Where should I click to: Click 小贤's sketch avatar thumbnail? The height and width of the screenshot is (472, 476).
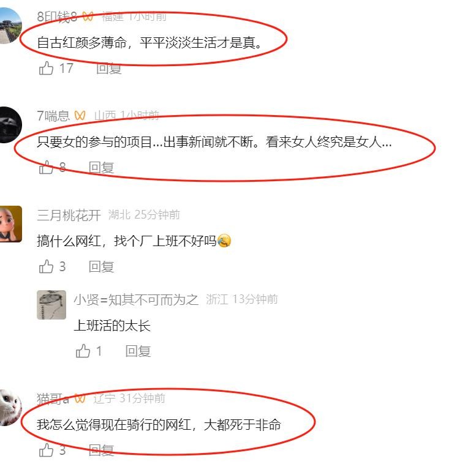[51, 304]
